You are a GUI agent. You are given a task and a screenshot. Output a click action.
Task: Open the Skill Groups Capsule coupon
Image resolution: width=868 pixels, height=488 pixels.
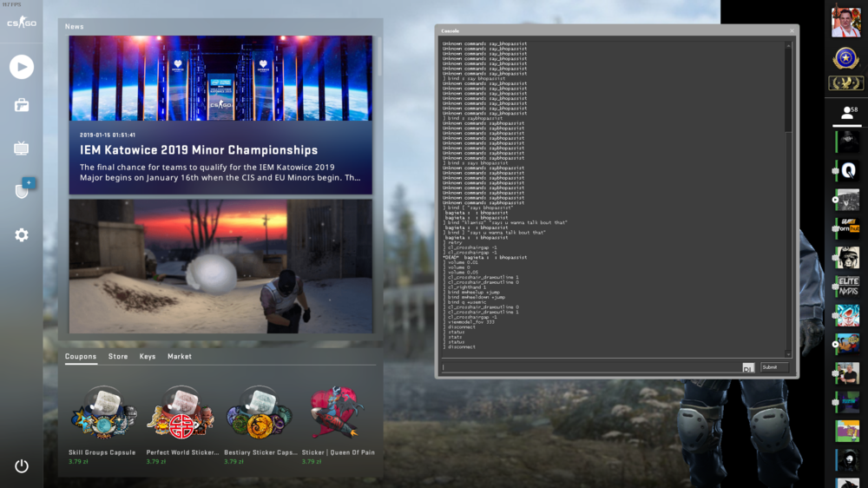click(x=103, y=425)
